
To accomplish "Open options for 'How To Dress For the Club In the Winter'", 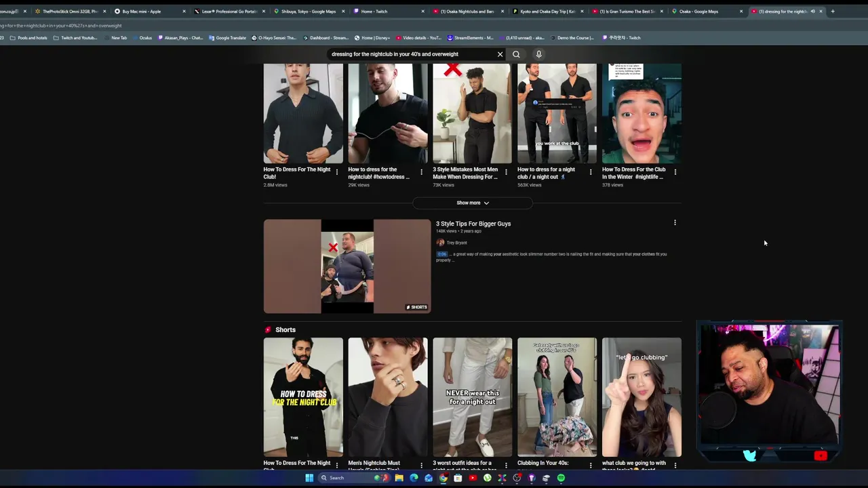I will (675, 172).
